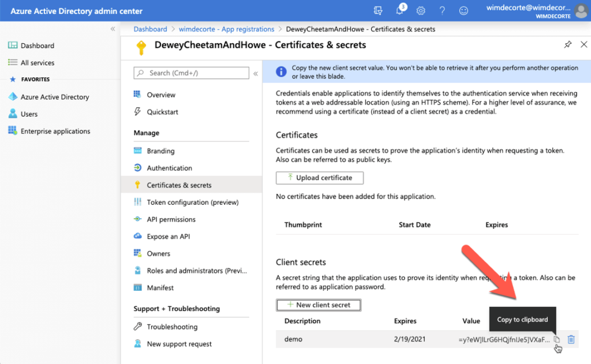Copy the demo client secret to clipboard
The width and height of the screenshot is (591, 364).
[x=556, y=340]
